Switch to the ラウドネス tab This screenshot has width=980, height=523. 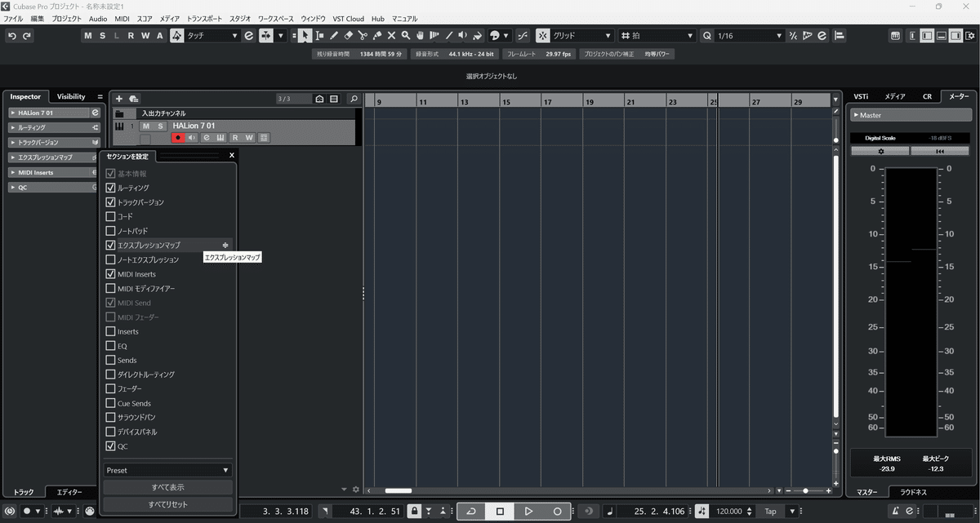tap(913, 492)
